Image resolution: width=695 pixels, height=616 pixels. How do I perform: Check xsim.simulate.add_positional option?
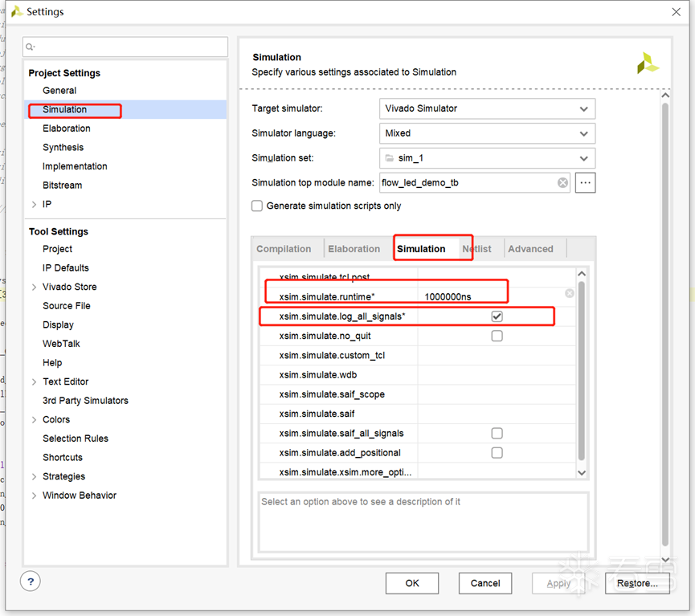497,452
